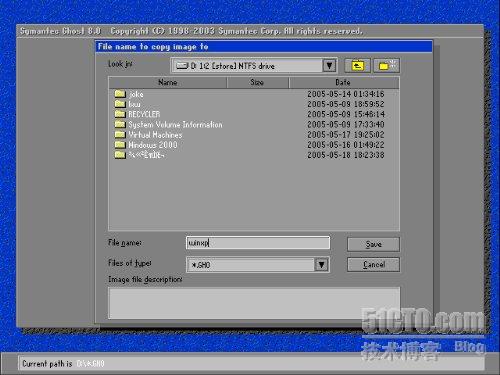Viewport: 500px width, 375px height.
Task: Click the date 2005-05-17 19:25:02
Action: coord(346,135)
